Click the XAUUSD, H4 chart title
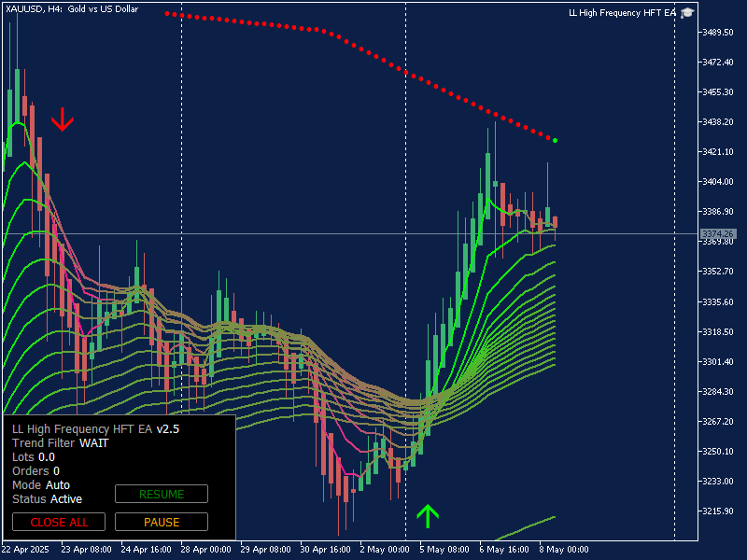 pyautogui.click(x=72, y=9)
